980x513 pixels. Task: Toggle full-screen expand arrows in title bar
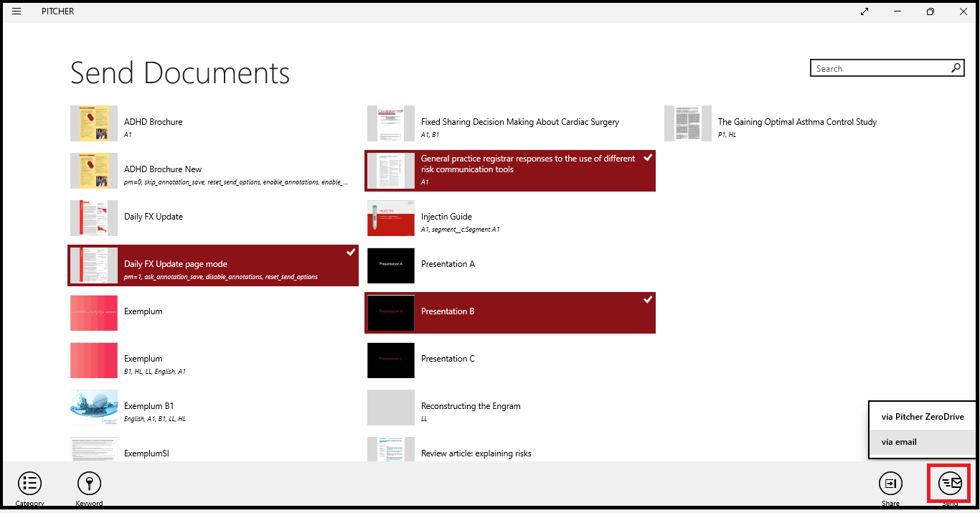point(864,11)
